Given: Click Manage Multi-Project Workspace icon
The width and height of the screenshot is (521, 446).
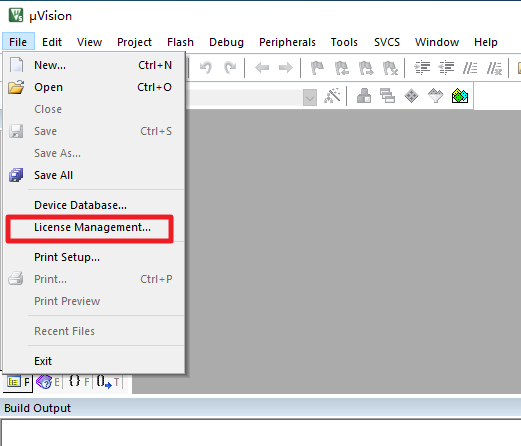Looking at the screenshot, I should pos(387,96).
